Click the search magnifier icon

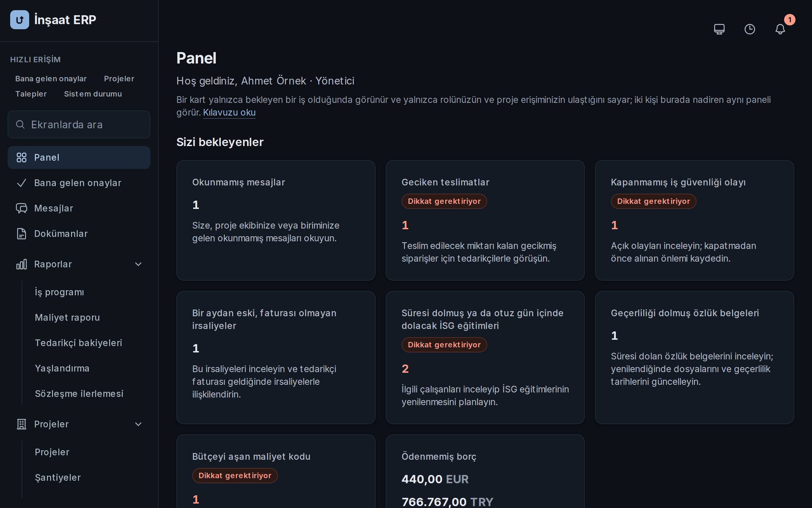tap(20, 124)
